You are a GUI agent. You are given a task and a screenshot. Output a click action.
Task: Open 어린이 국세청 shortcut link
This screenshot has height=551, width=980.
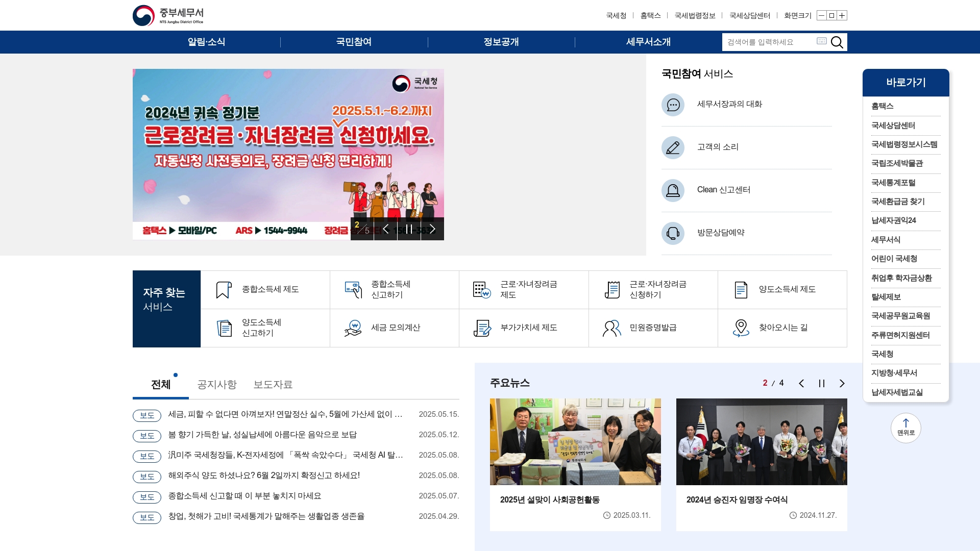tap(894, 259)
